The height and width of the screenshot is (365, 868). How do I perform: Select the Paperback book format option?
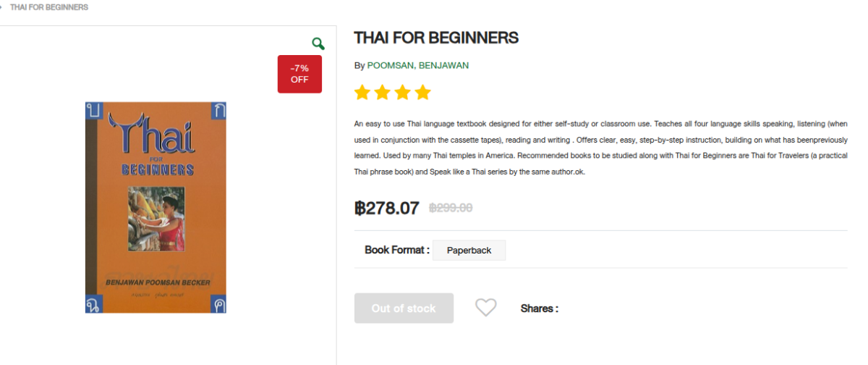pyautogui.click(x=469, y=251)
